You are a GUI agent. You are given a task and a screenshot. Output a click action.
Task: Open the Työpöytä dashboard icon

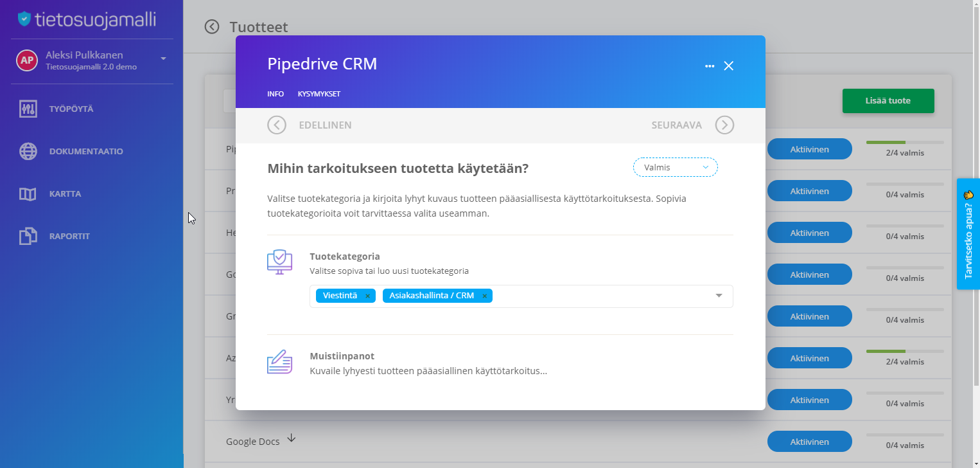tap(28, 109)
